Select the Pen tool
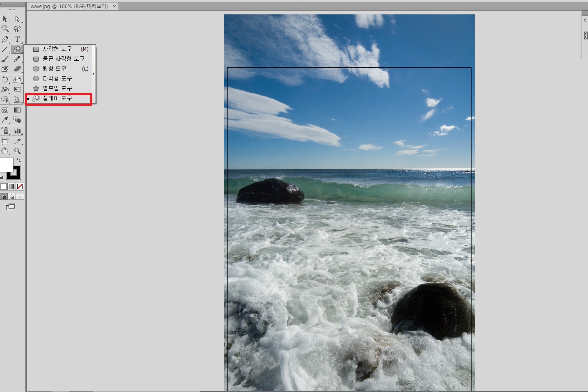Screen dimensions: 588x392 [5, 39]
